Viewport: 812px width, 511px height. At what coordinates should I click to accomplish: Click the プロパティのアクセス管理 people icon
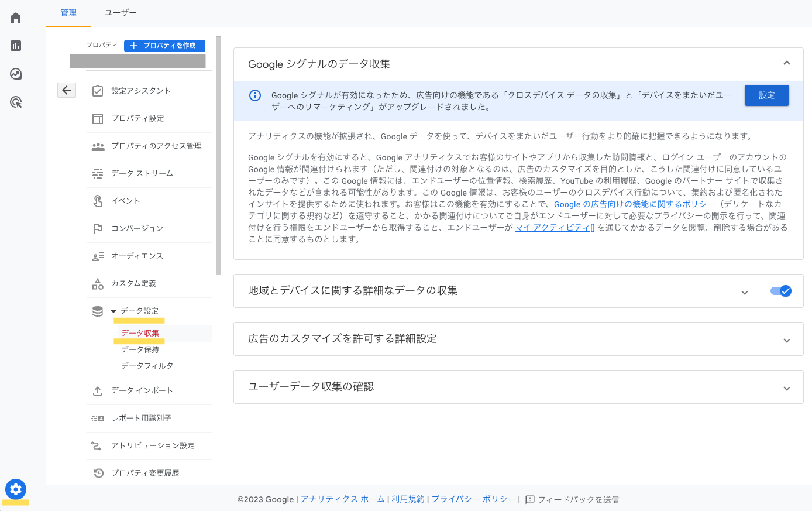[98, 146]
